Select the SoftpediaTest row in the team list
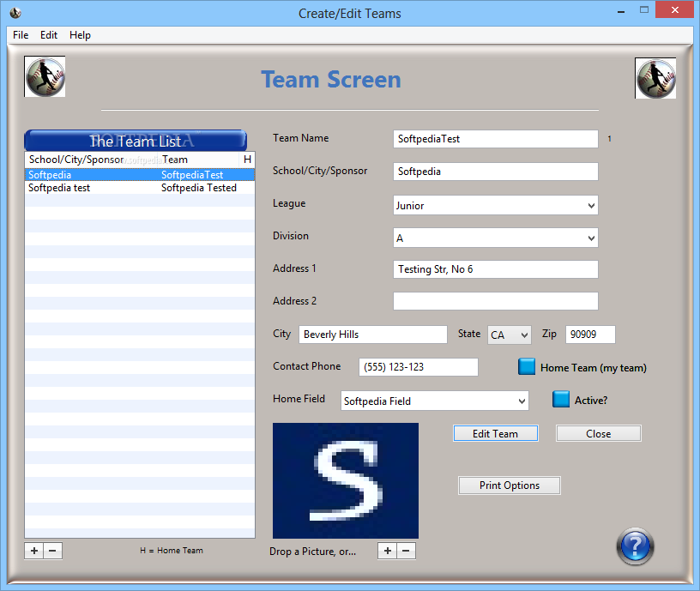Screen dimensions: 700x591 click(140, 174)
